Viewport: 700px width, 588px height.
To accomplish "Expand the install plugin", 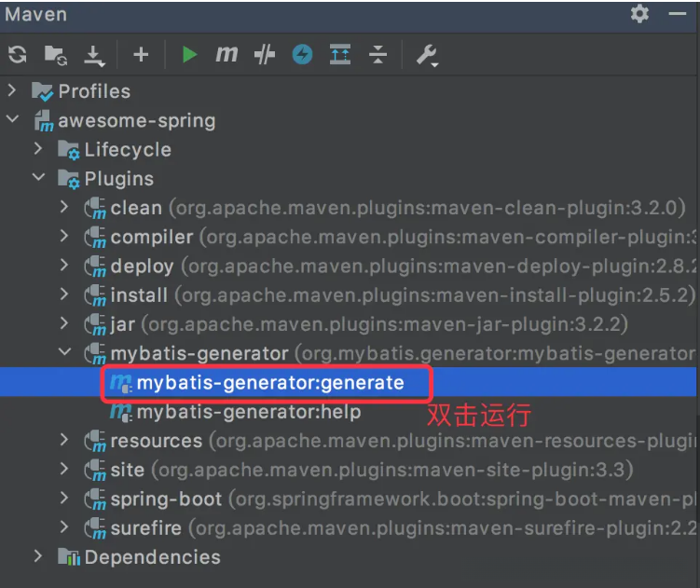I will (64, 294).
